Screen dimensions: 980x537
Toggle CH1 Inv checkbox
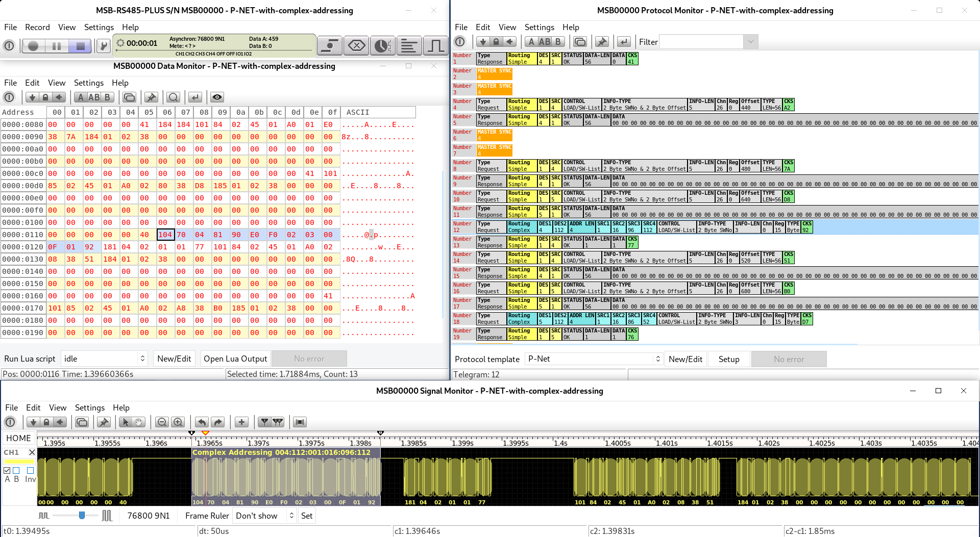pyautogui.click(x=30, y=470)
